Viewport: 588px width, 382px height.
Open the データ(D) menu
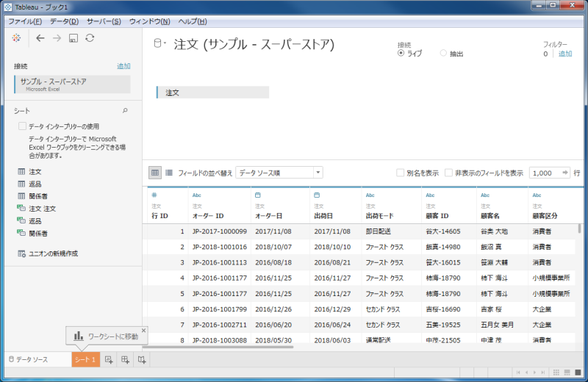click(x=65, y=21)
